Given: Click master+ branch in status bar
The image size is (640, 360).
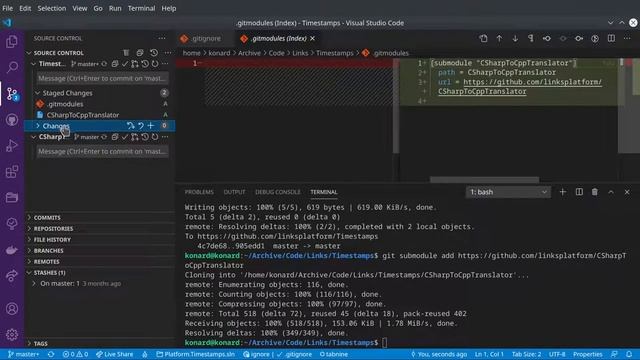Looking at the screenshot, I should 23,354.
